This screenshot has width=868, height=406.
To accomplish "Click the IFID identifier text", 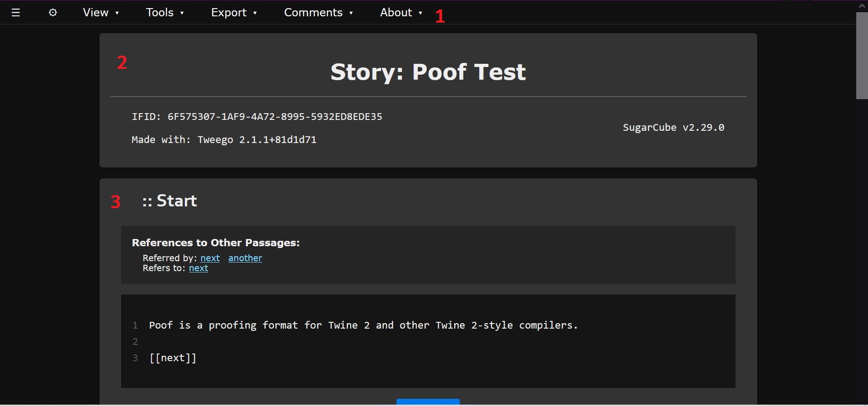I will pos(257,117).
